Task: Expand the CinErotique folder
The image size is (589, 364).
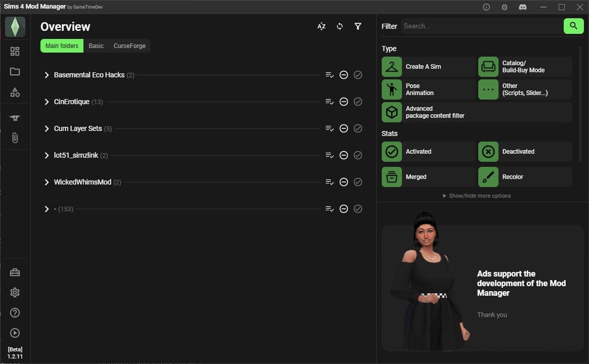Action: pos(47,102)
